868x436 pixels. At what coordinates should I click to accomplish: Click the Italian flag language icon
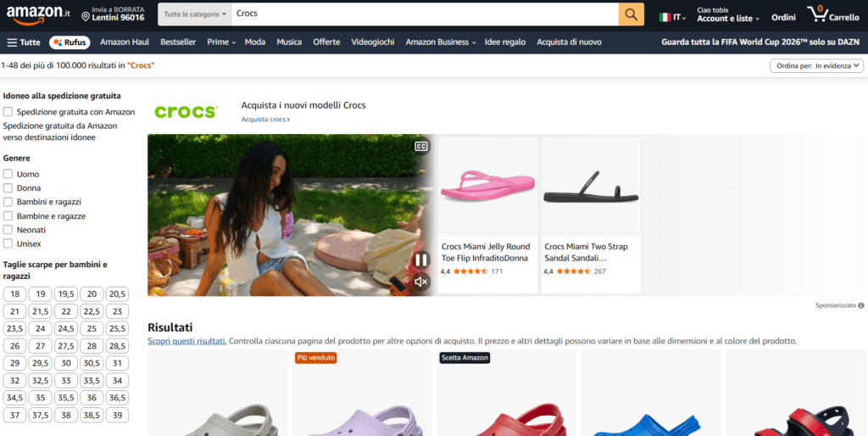(x=665, y=17)
